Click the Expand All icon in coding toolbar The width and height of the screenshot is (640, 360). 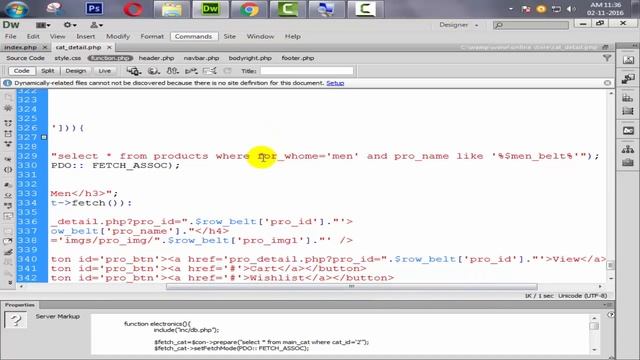tap(8, 144)
